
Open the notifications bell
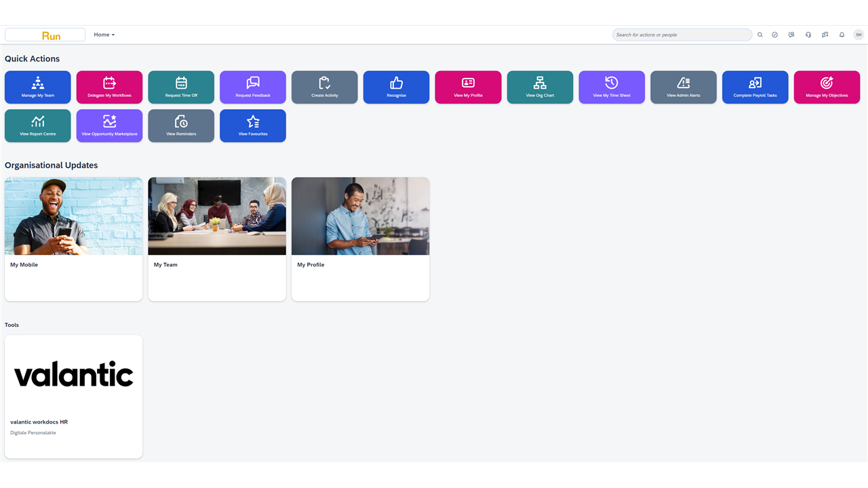pos(842,35)
